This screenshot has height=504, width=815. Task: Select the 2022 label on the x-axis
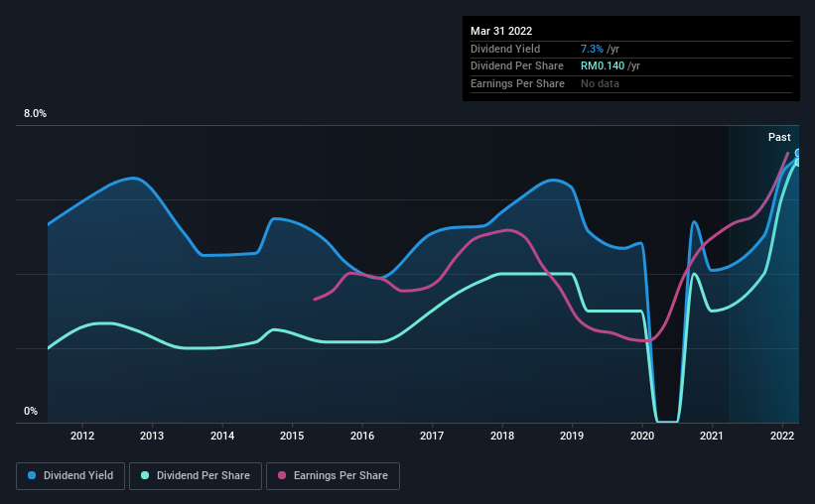(x=781, y=436)
